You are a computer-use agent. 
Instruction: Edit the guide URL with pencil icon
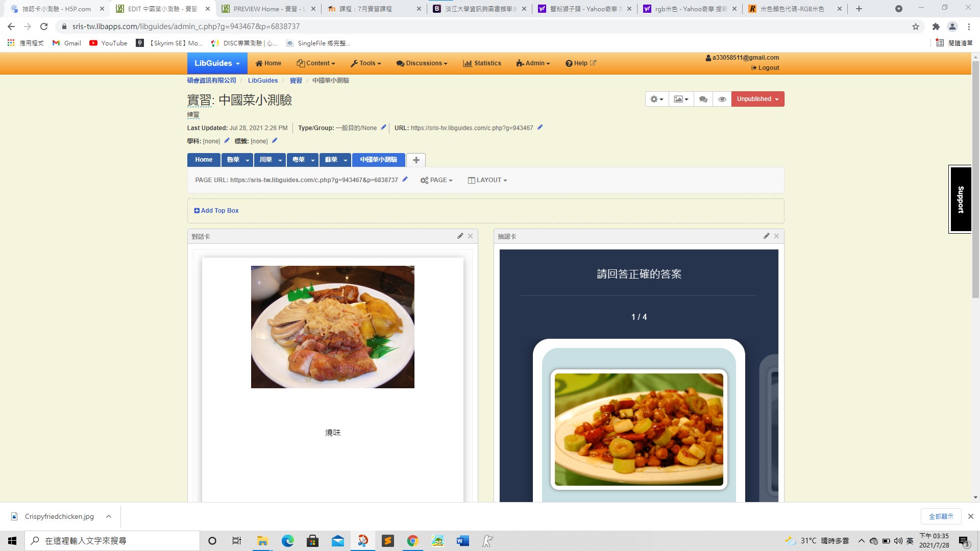point(540,128)
